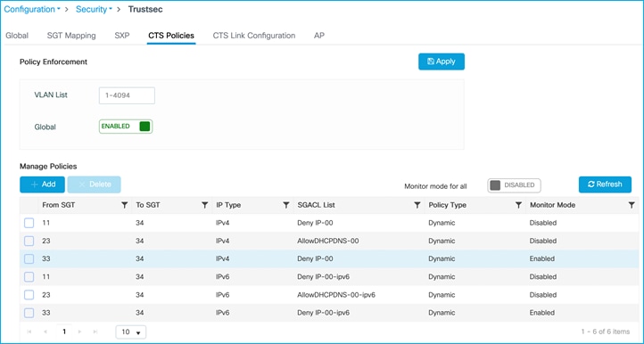Screen dimensions: 644x344
Task: Check the box for AllowDHCPDNS-00-ipv6 row
Action: [x=29, y=295]
